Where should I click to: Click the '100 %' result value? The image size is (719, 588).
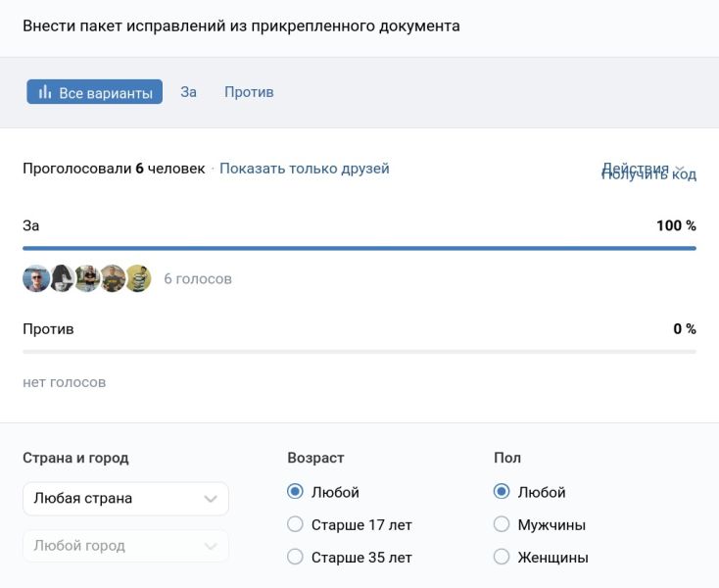[x=676, y=225]
